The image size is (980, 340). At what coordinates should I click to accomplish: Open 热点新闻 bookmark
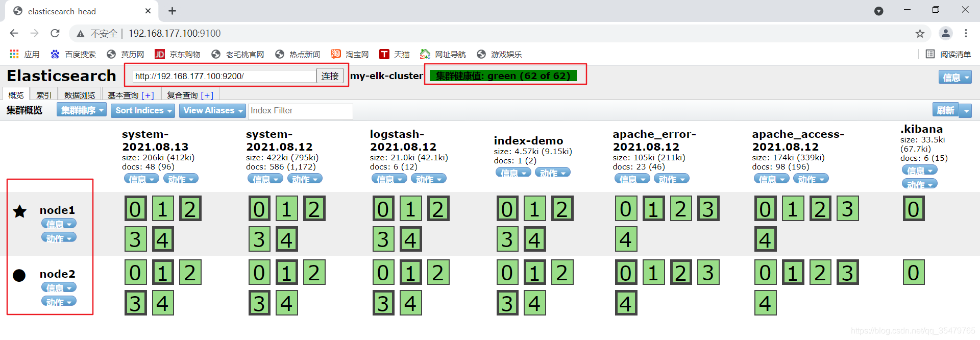point(298,54)
